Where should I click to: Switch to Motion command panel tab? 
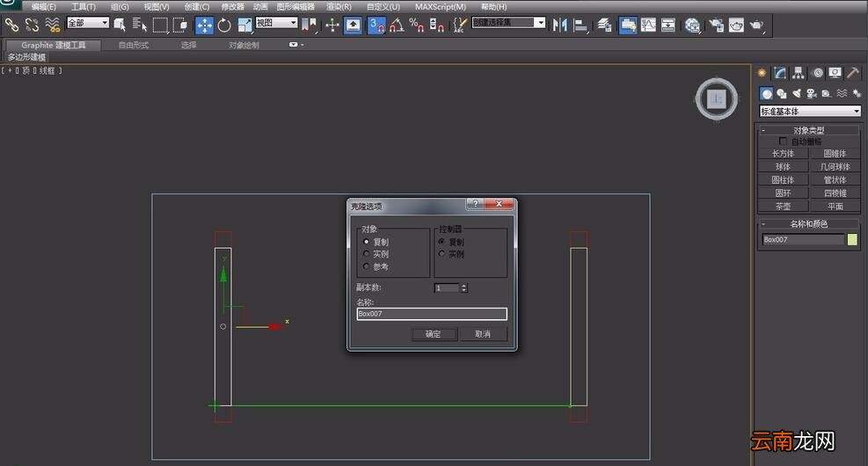(817, 72)
